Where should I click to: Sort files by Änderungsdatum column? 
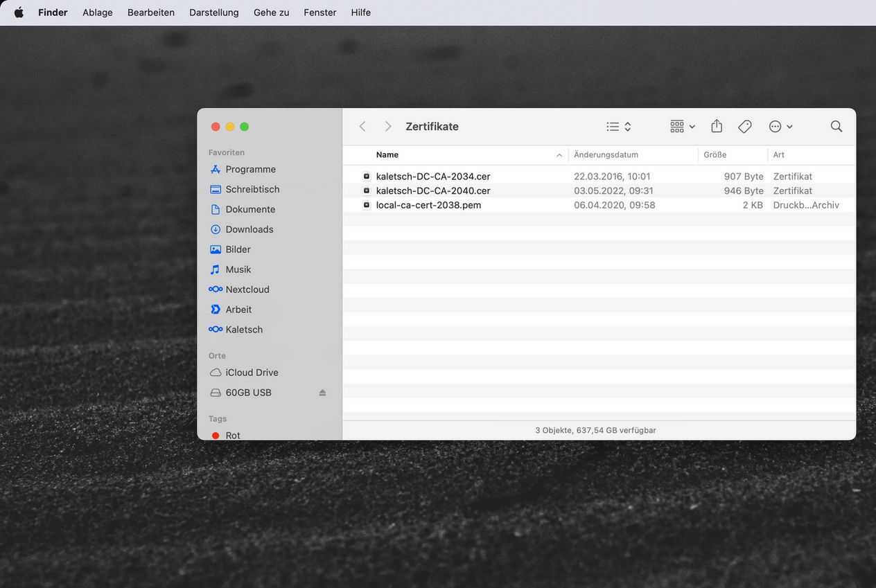coord(606,155)
